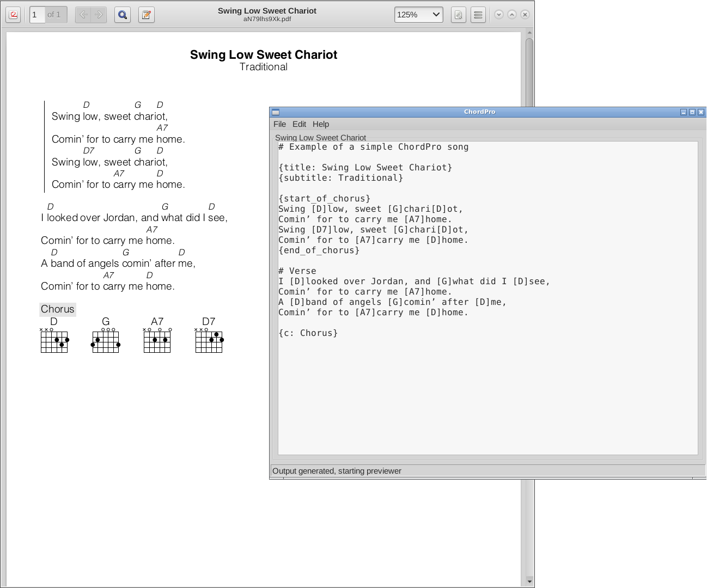
Task: Click the D7 chord fretboard diagram in the PDF
Action: click(x=209, y=340)
